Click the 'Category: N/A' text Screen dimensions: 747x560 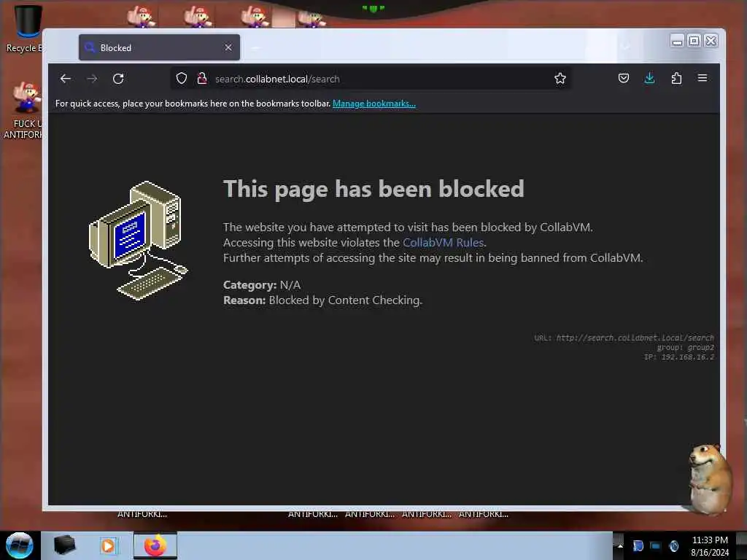(262, 285)
